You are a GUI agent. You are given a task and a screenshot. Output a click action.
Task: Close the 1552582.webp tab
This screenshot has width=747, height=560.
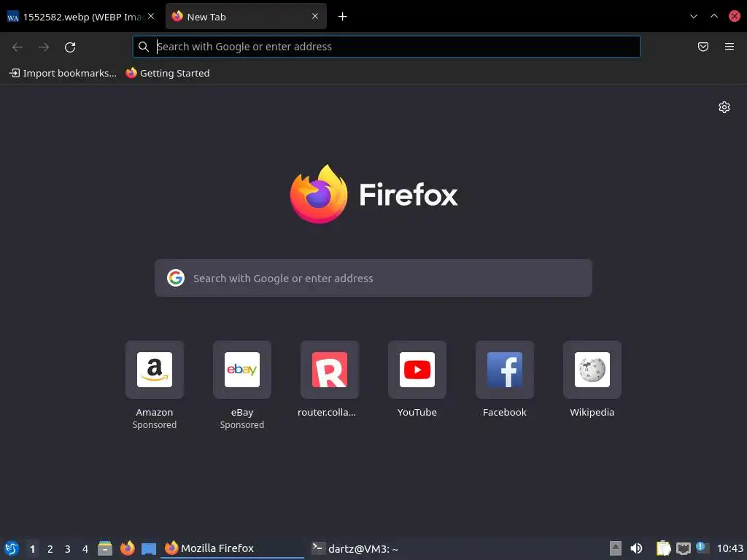(x=150, y=16)
